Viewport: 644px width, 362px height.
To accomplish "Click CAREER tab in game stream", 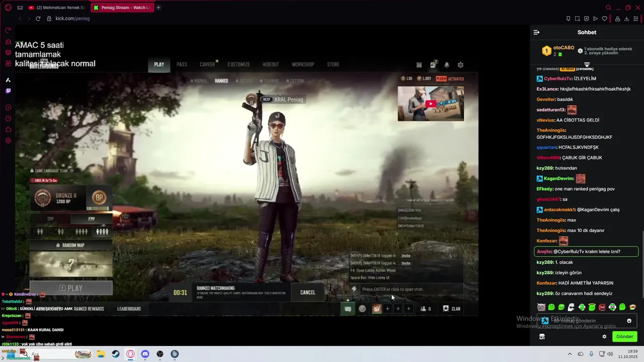I will pos(207,64).
